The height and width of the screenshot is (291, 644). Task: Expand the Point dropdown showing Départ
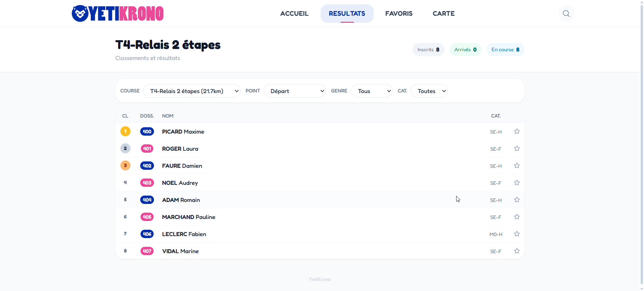coord(294,91)
